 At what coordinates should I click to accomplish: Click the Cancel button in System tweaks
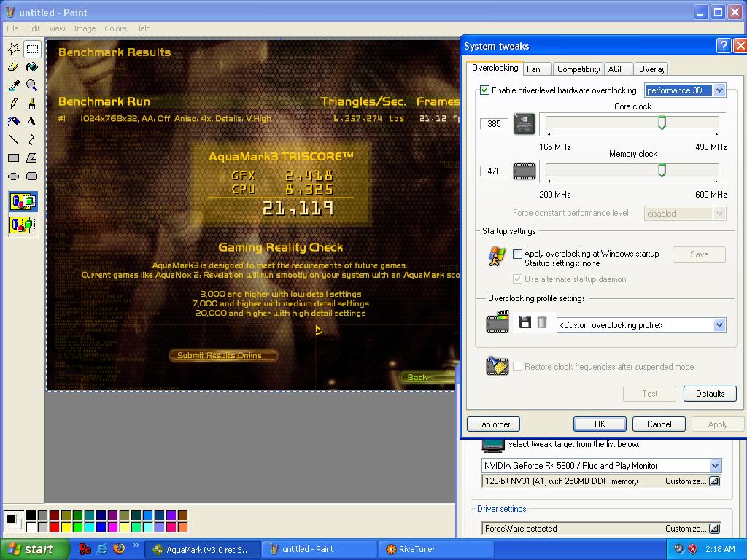659,424
